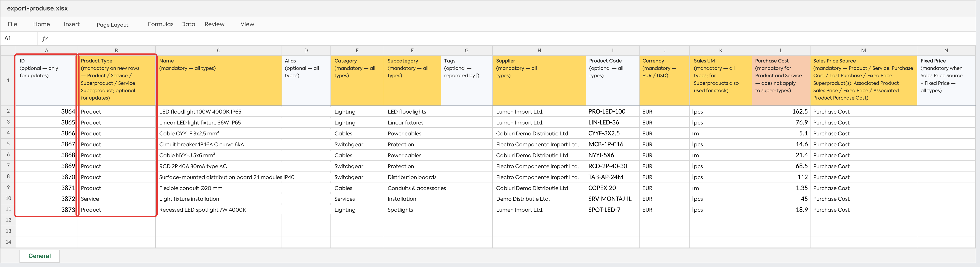Viewport: 980px width, 267px height.
Task: Select the 'Distribution boards' subcategory cell
Action: (x=412, y=177)
